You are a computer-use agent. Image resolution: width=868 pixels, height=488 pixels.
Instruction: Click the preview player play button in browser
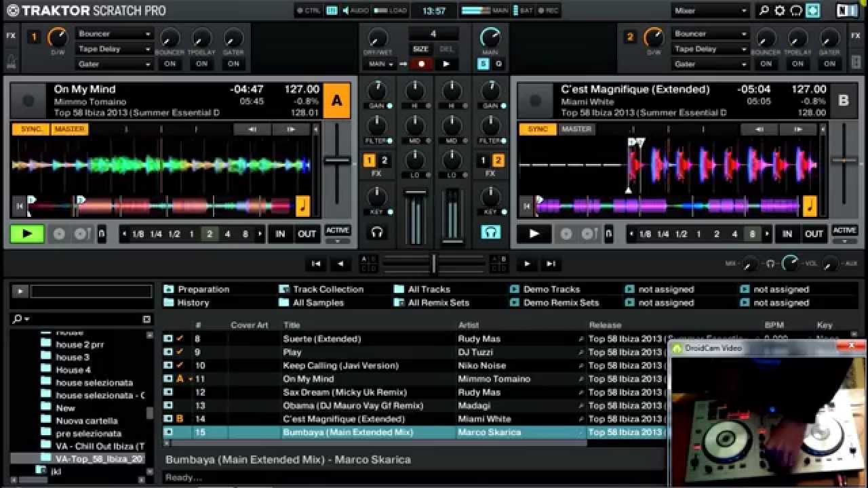pyautogui.click(x=20, y=291)
